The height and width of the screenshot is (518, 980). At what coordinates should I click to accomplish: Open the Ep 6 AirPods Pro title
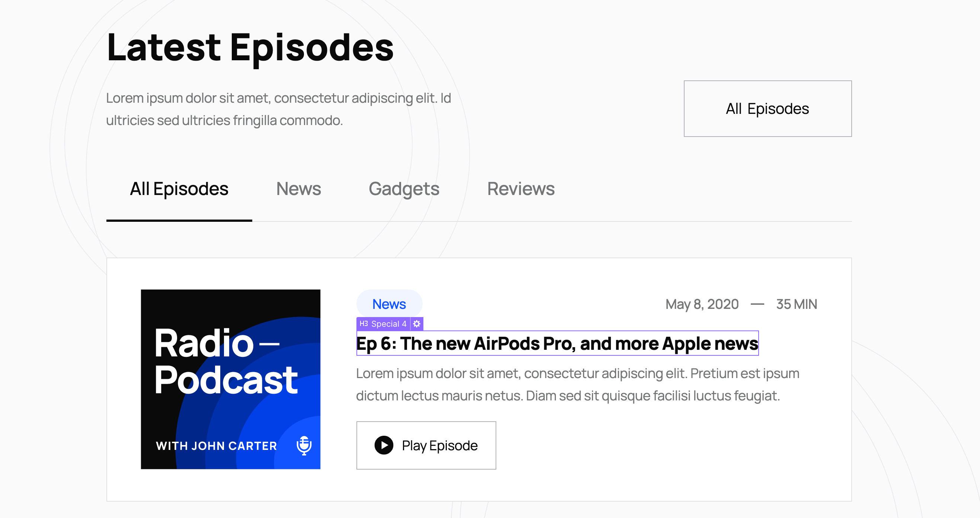tap(557, 343)
